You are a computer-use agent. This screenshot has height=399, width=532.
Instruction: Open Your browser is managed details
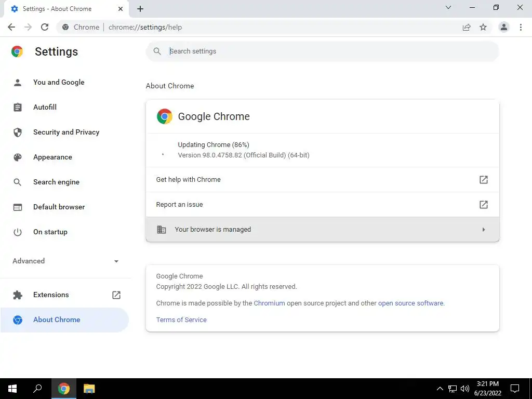point(322,229)
